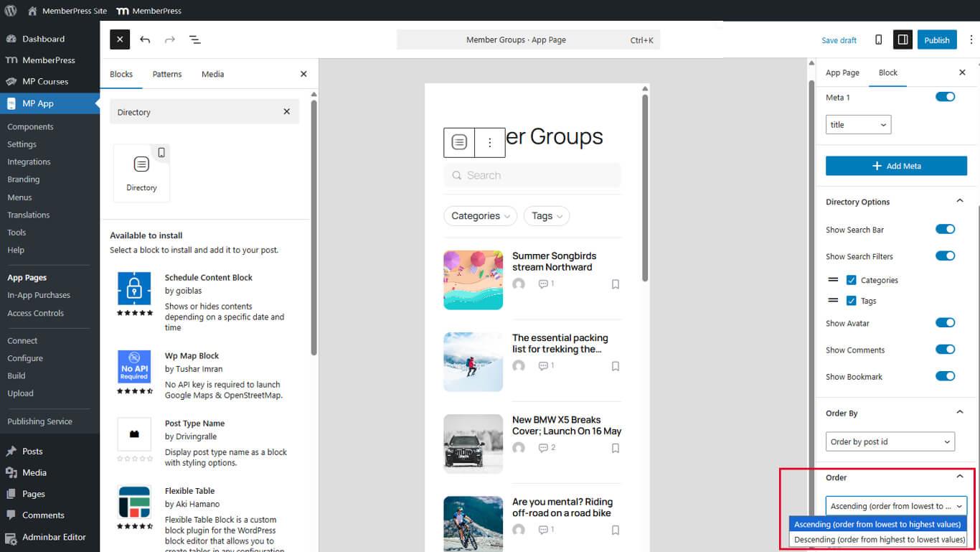Screen dimensions: 980x552
Task: Click the Publish button
Action: click(936, 40)
